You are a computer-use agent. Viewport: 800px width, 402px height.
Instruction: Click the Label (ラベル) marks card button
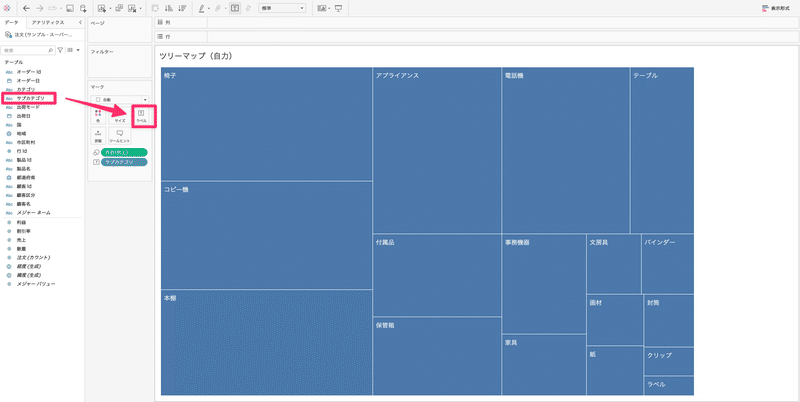[x=141, y=116]
